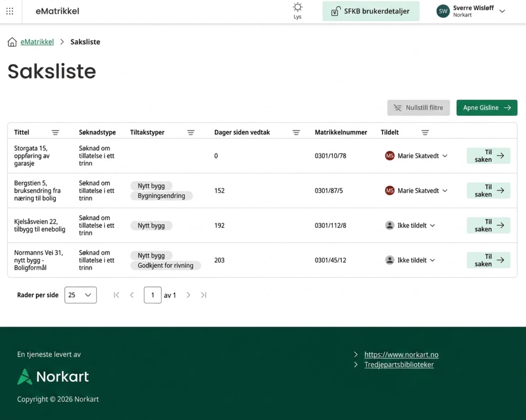The height and width of the screenshot is (420, 526).
Task: Go to previous page arrow
Action: pyautogui.click(x=132, y=295)
